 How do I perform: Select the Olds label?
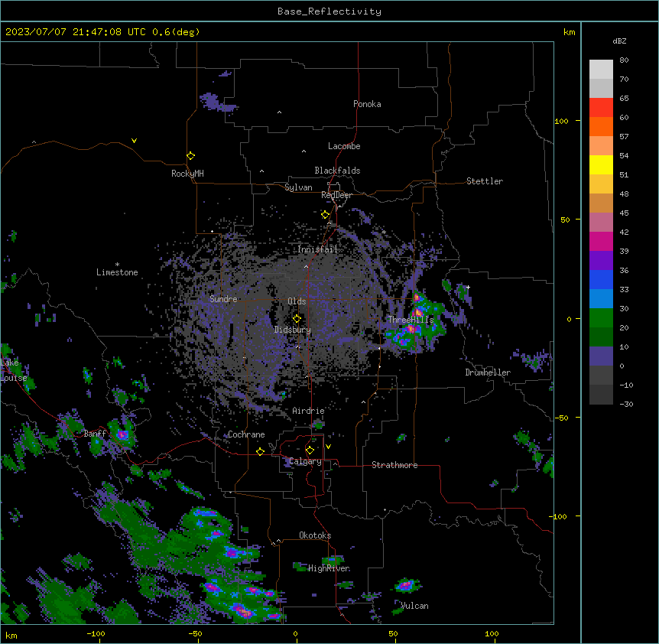[297, 301]
